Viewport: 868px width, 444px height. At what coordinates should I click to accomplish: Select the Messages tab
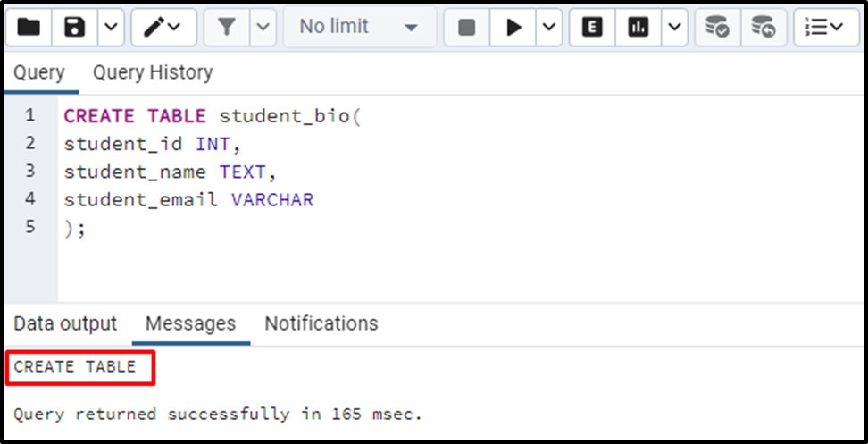point(190,323)
